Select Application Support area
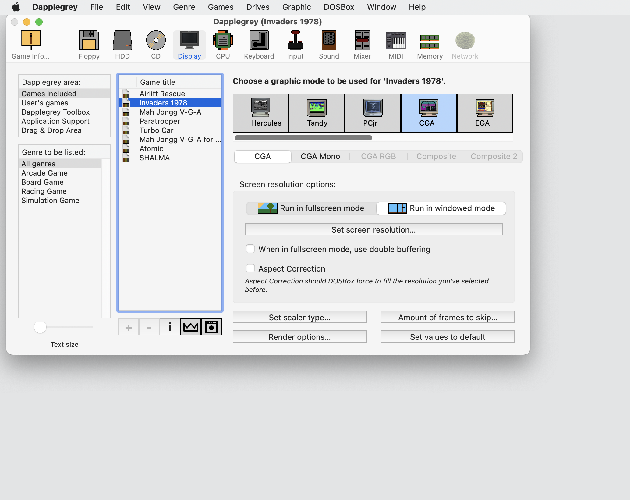The width and height of the screenshot is (630, 500). click(x=64, y=121)
